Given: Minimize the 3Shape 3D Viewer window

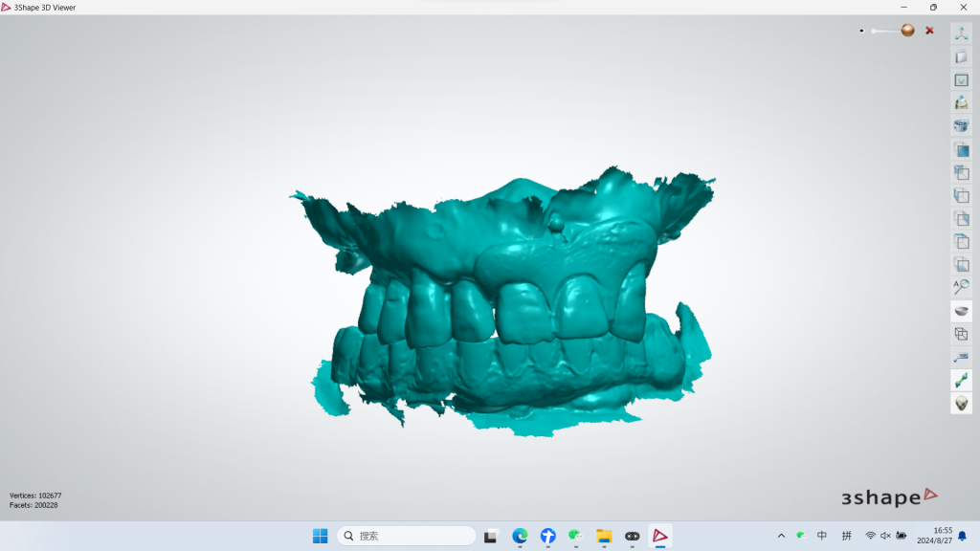Looking at the screenshot, I should point(903,7).
